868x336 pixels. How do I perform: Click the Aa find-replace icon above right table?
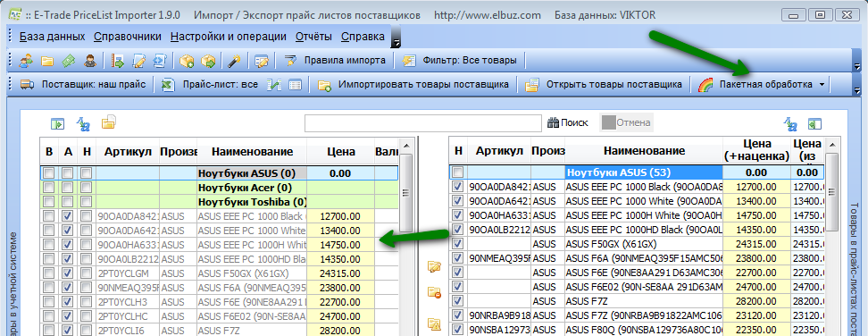790,123
